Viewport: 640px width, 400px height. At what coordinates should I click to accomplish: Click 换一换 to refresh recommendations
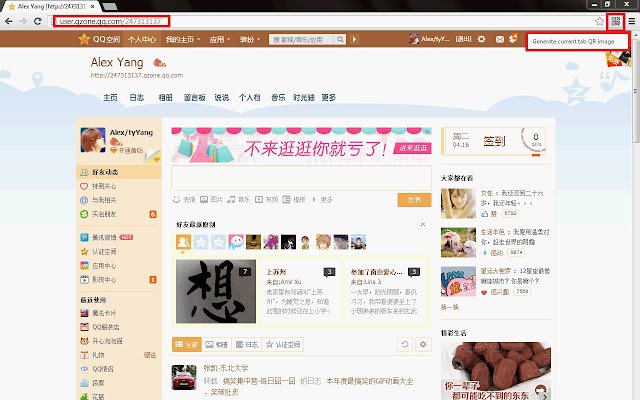point(450,307)
